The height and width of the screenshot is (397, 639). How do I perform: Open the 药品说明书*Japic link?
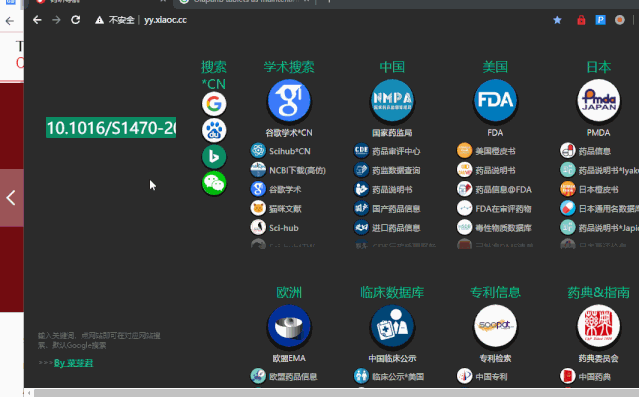[608, 228]
